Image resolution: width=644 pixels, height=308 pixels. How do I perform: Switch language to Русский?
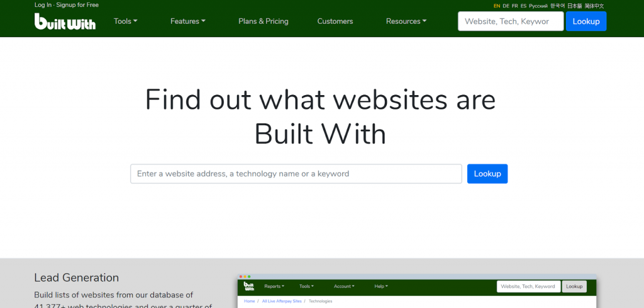pyautogui.click(x=538, y=6)
